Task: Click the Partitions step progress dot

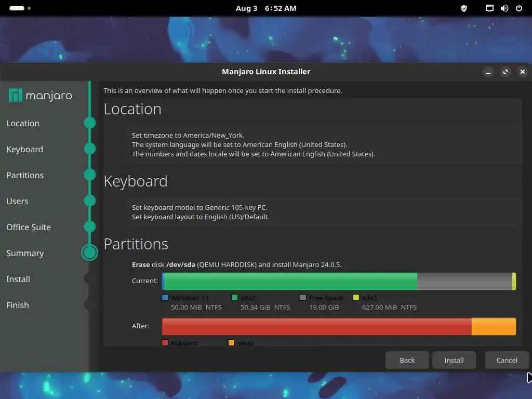Action: tap(90, 175)
